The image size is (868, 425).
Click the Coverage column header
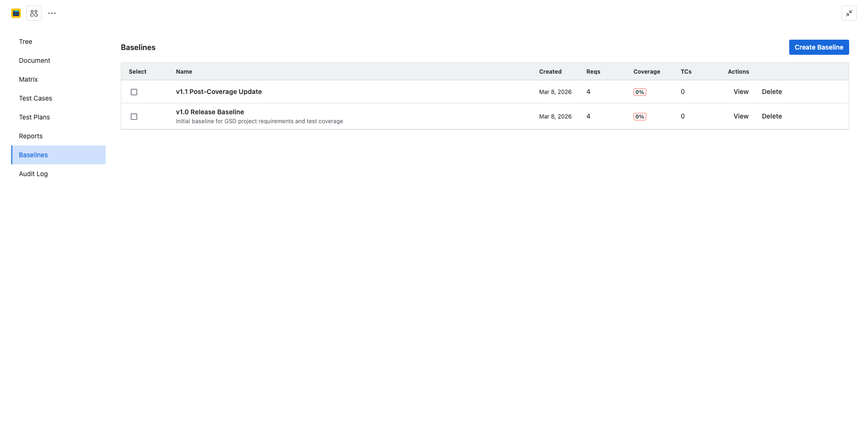point(647,71)
